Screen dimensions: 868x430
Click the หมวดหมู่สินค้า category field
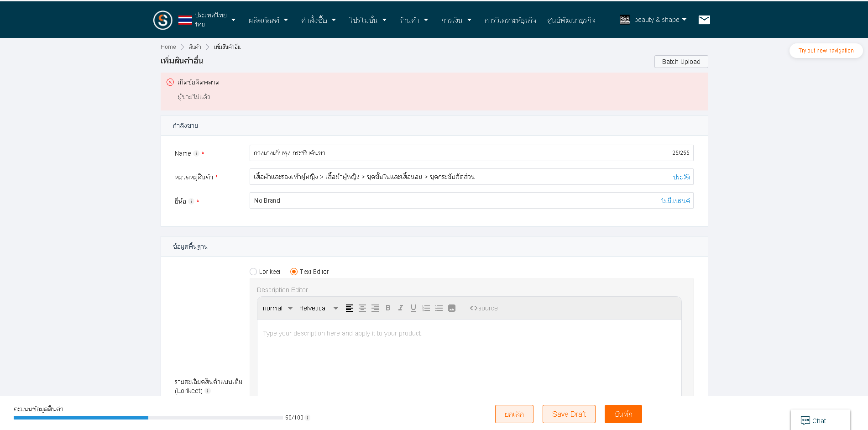coord(471,177)
